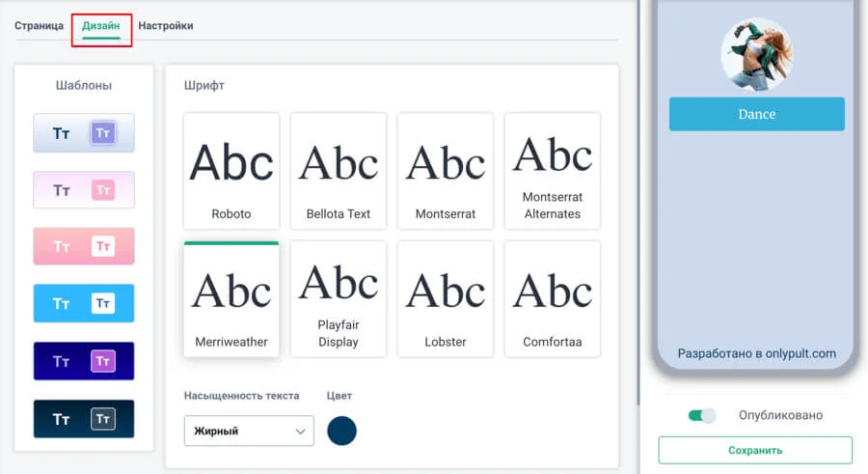Choose the Bellota Text font

coord(338,170)
